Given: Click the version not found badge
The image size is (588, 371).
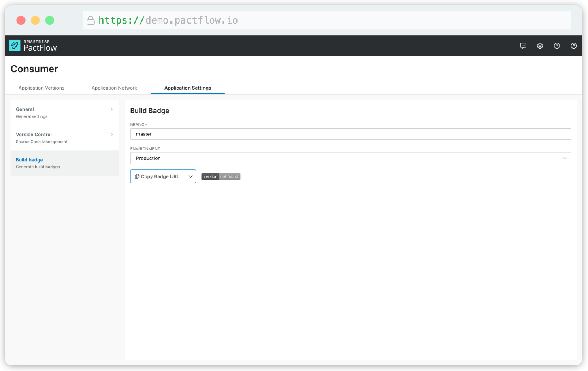Looking at the screenshot, I should click(221, 176).
